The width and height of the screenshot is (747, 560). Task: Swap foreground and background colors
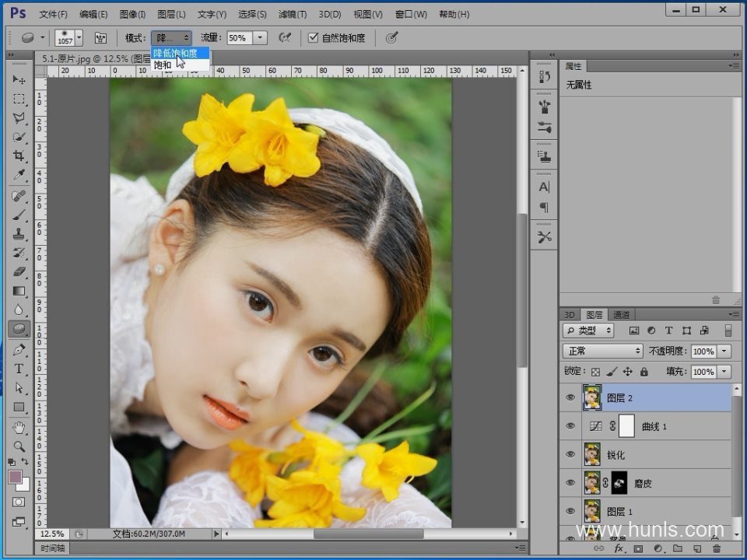pos(24,461)
